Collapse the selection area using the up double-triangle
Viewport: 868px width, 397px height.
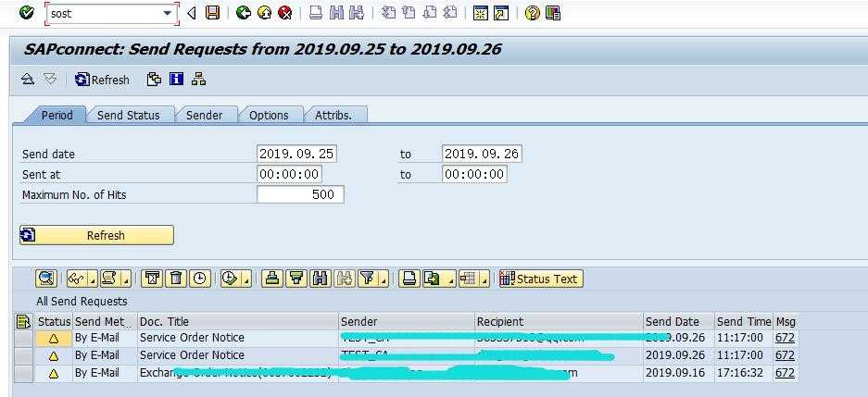[28, 79]
